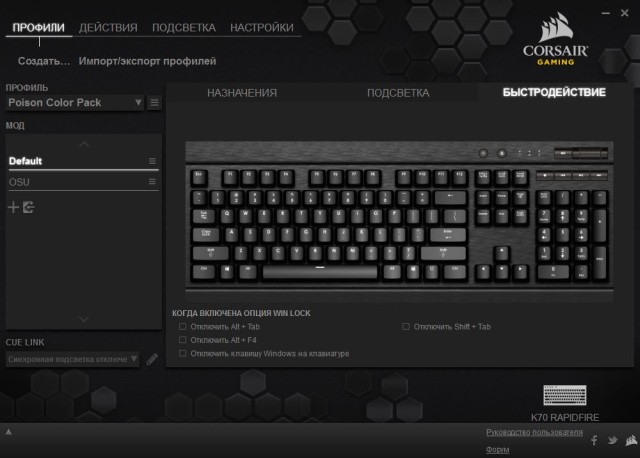Toggle the Отключить Shift + Tab checkbox

pyautogui.click(x=406, y=327)
